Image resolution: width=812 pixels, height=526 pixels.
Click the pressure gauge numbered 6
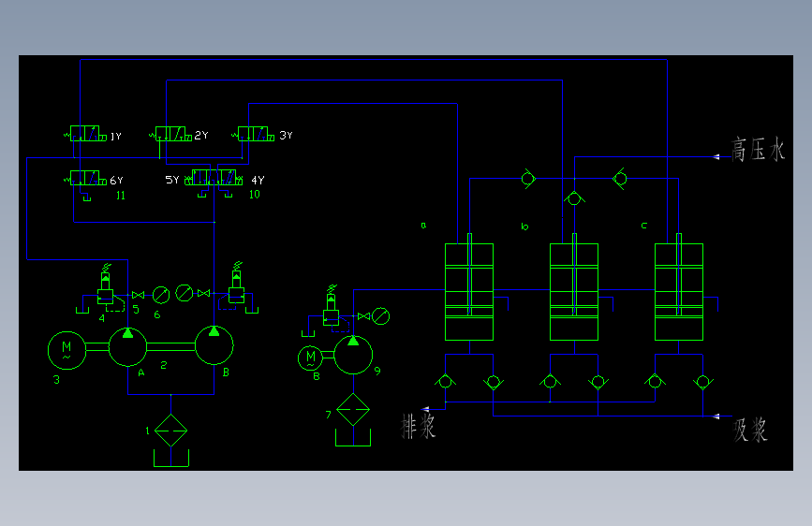click(x=161, y=295)
